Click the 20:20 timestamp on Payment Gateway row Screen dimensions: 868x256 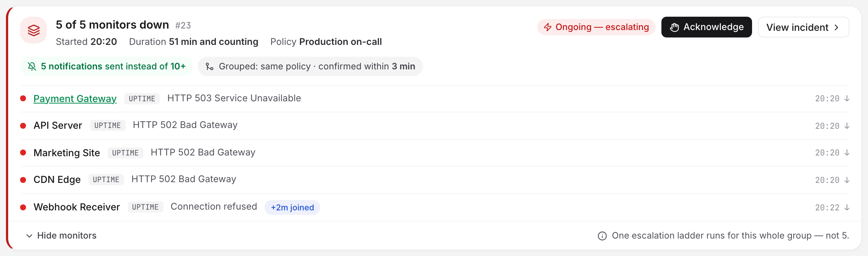827,98
